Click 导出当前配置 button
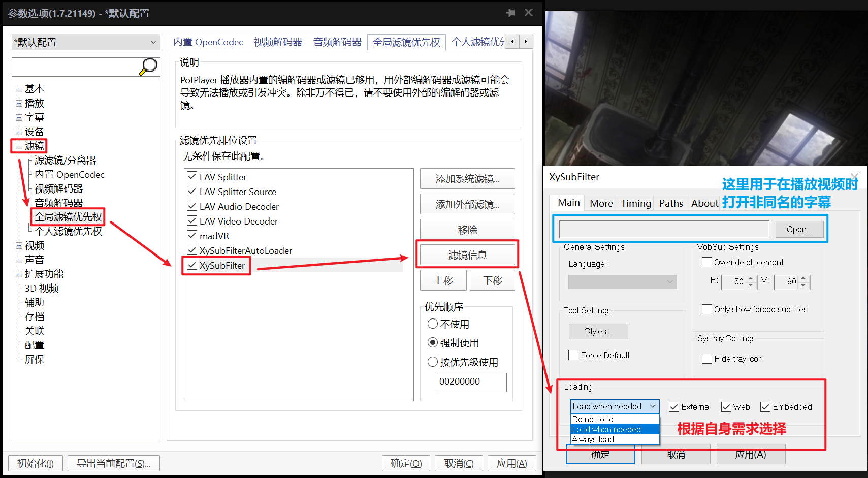 pos(114,463)
